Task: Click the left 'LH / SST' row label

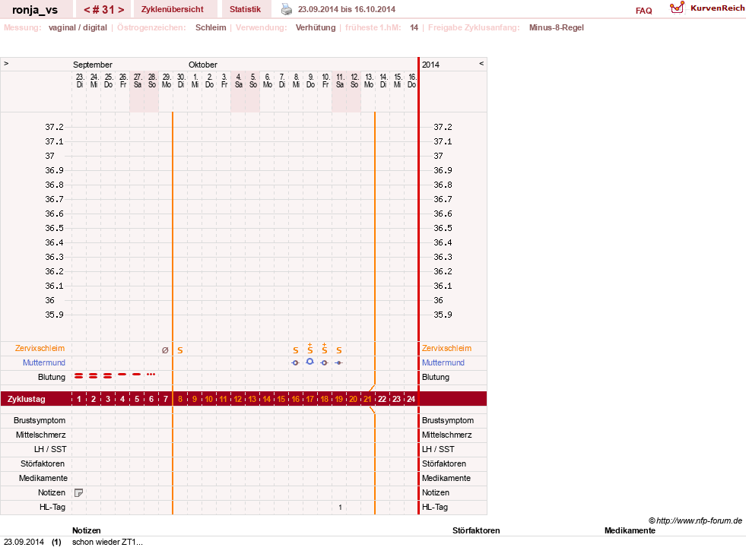Action: [50, 449]
